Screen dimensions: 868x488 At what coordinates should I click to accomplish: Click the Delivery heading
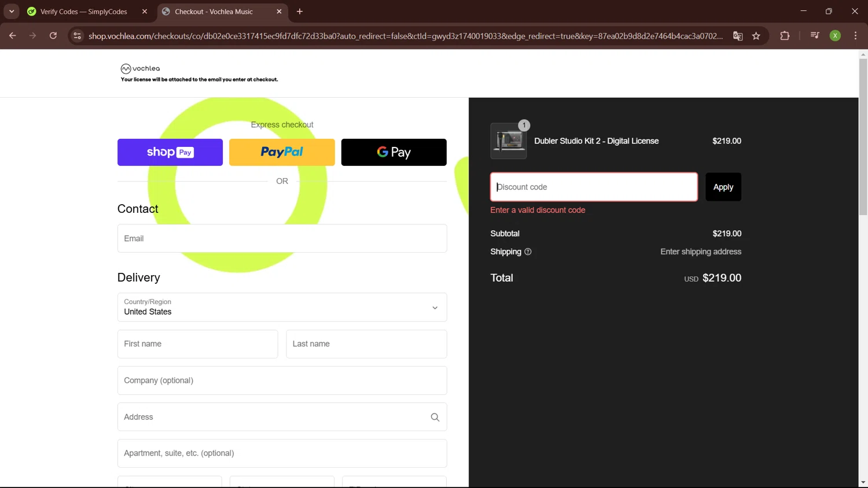[x=139, y=278]
